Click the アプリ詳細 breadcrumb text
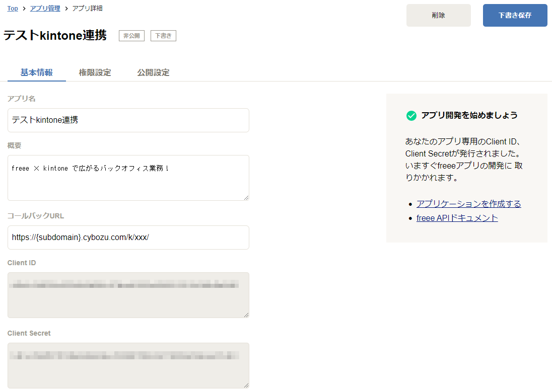Image resolution: width=552 pixels, height=392 pixels. pos(87,9)
